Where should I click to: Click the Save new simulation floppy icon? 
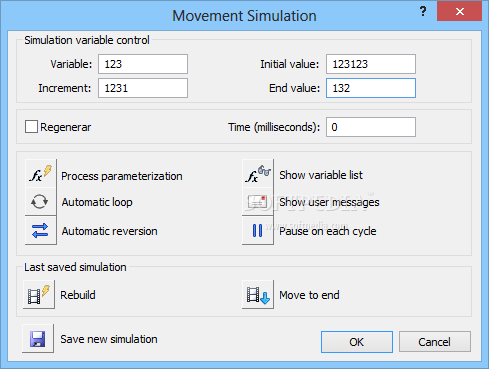(38, 338)
